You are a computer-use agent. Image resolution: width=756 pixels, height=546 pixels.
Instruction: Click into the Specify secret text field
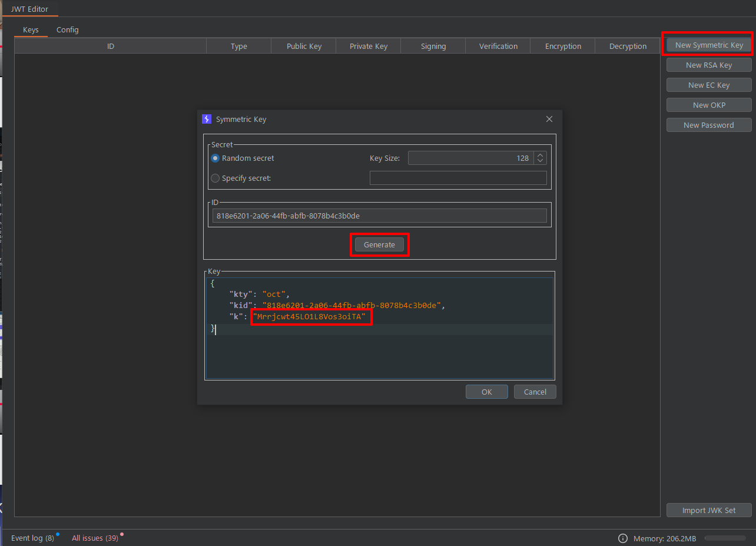coord(458,178)
